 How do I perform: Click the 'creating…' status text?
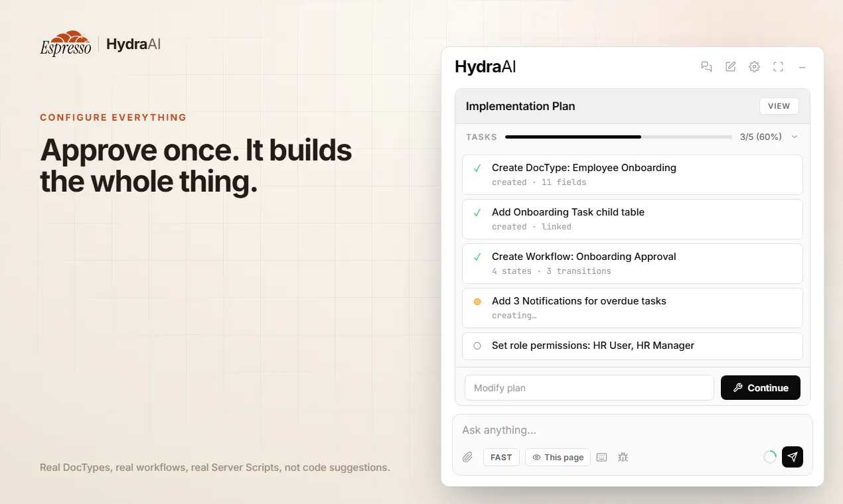[x=514, y=315]
